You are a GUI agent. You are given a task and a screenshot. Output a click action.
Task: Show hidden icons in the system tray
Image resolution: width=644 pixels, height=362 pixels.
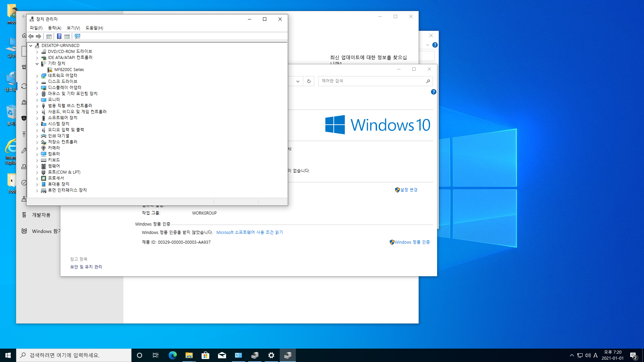[572, 355]
